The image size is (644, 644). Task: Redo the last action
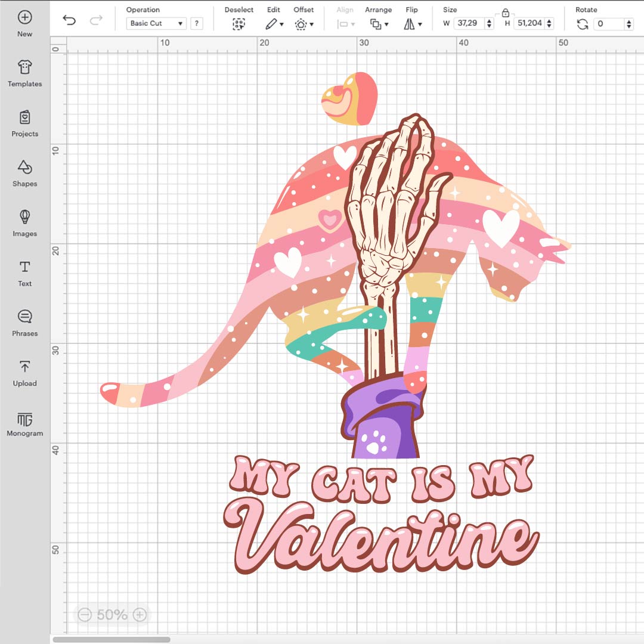pyautogui.click(x=96, y=20)
